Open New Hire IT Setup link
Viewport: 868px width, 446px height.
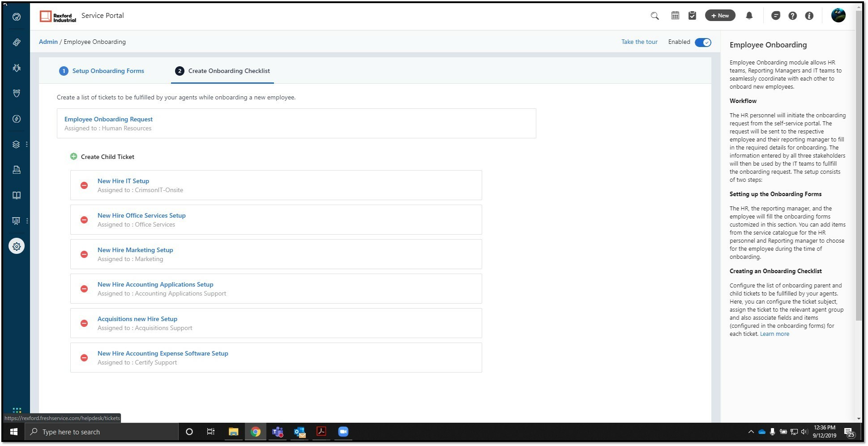pyautogui.click(x=123, y=181)
